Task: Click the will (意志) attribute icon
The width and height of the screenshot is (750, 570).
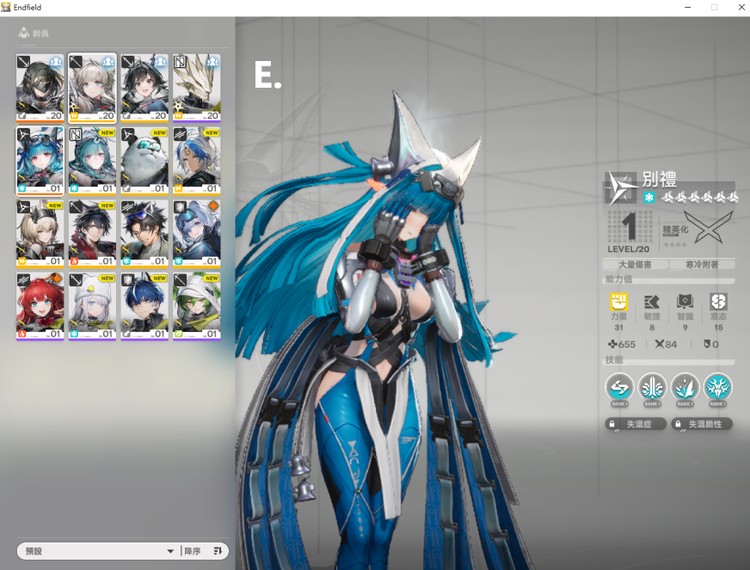Action: pyautogui.click(x=717, y=303)
